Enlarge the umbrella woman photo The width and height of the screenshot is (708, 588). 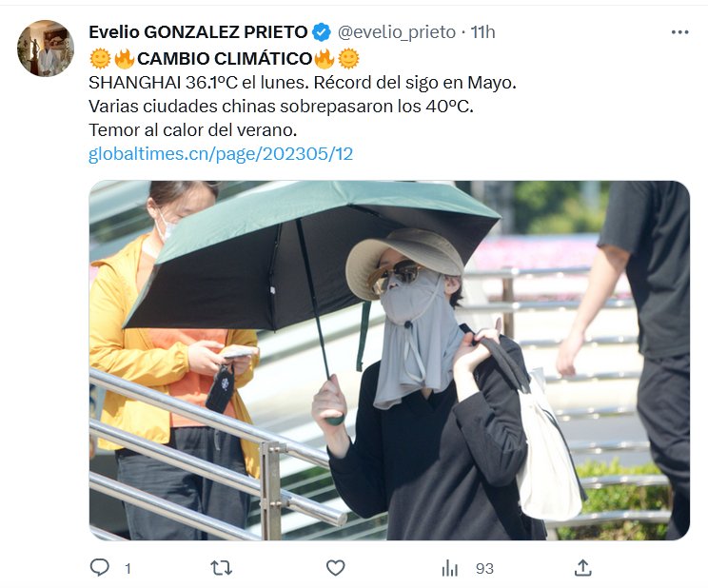pyautogui.click(x=389, y=360)
